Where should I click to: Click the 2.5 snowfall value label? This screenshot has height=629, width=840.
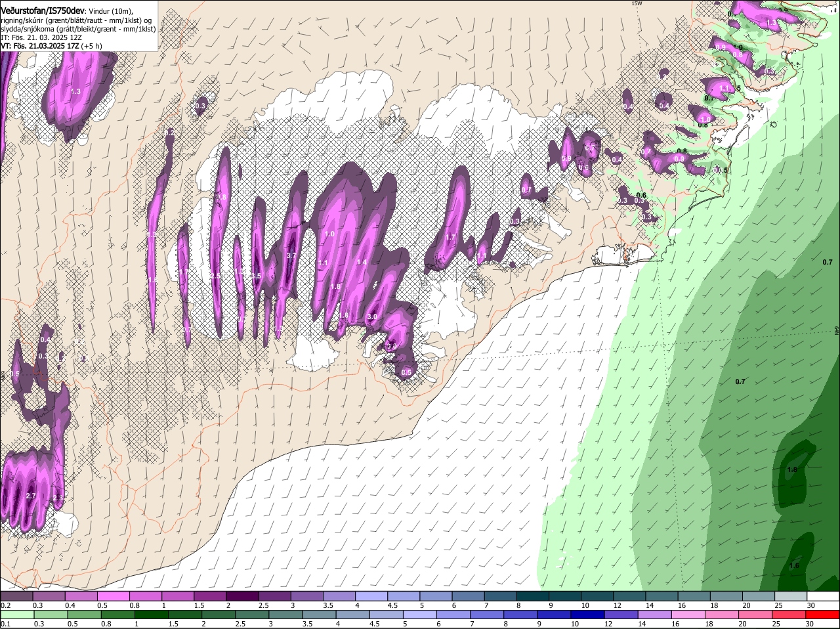coord(216,276)
